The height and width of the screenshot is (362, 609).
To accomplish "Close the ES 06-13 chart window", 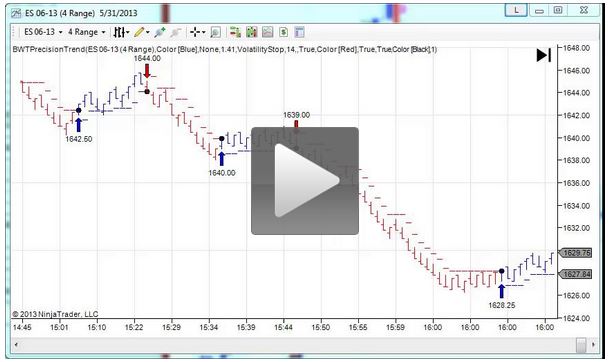I will 584,10.
